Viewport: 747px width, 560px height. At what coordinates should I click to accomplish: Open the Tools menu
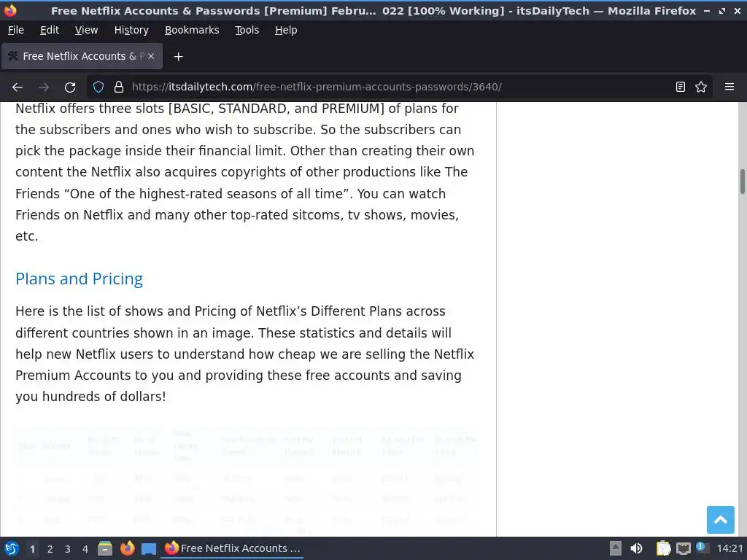point(247,30)
